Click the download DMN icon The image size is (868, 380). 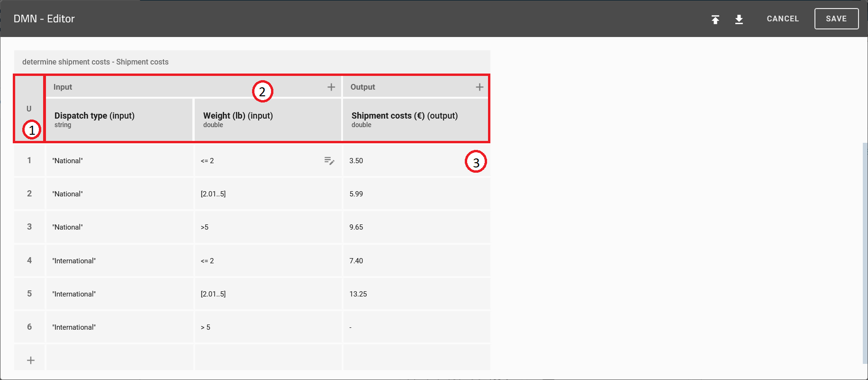[x=739, y=19]
